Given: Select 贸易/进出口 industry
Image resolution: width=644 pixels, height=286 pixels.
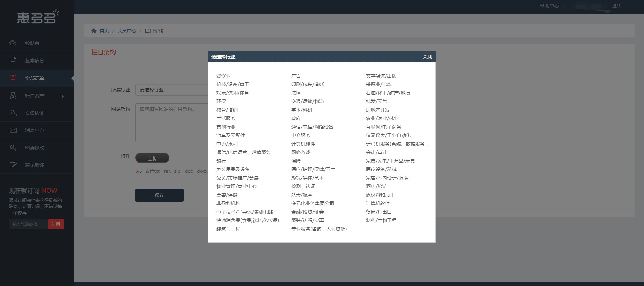Looking at the screenshot, I should point(379,212).
